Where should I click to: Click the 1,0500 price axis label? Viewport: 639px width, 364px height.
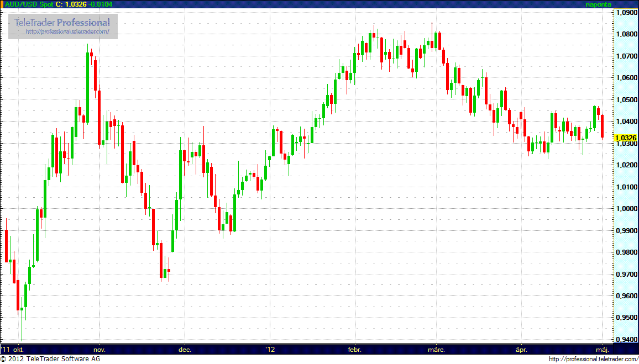[x=626, y=100]
